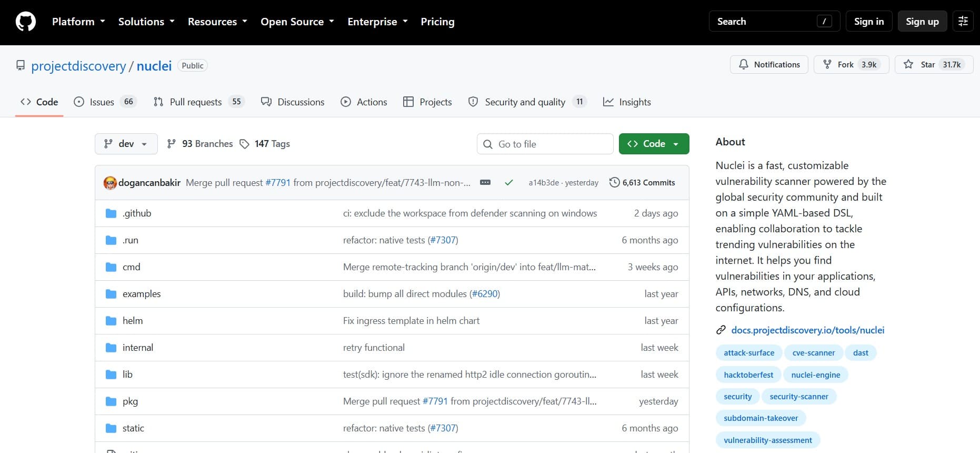Switch to the Issues tab
Viewport: 980px width, 453px height.
point(105,102)
